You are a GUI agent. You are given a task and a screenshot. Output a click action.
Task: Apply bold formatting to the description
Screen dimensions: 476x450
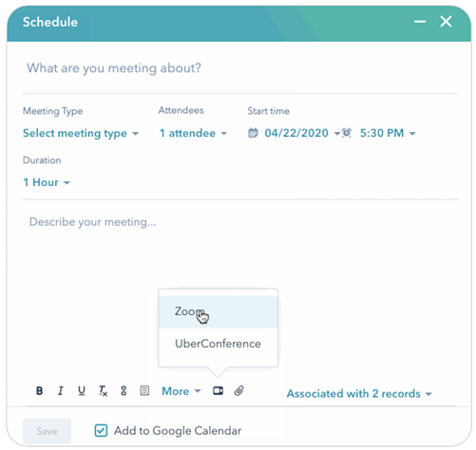(x=39, y=391)
